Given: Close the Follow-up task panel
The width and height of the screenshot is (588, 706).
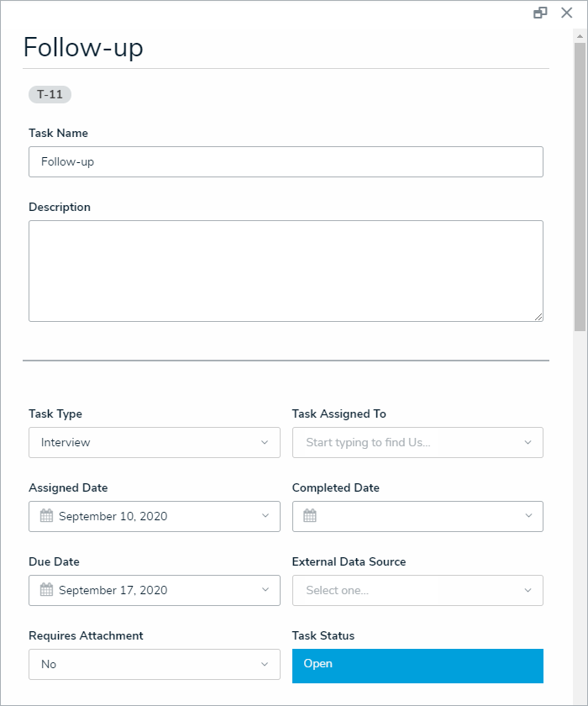Looking at the screenshot, I should 566,13.
